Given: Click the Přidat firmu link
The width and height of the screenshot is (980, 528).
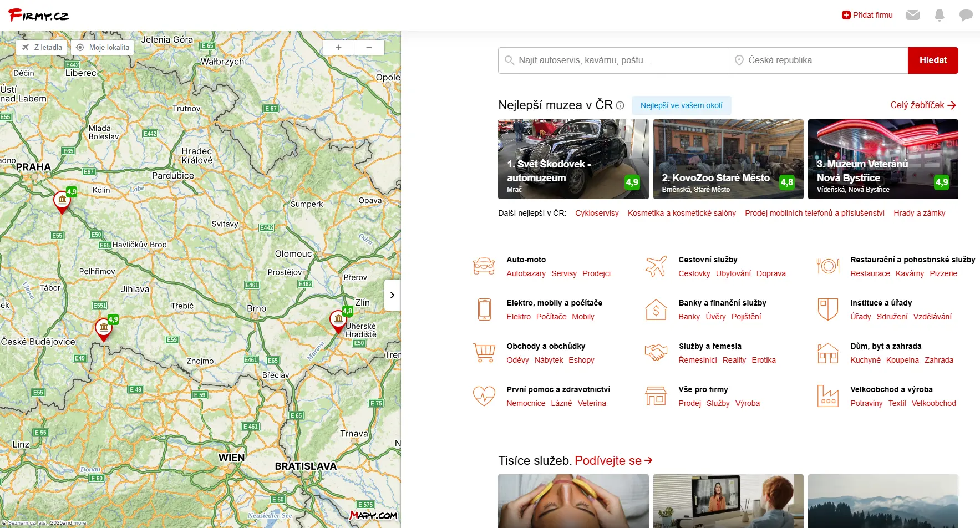Looking at the screenshot, I should (x=867, y=15).
